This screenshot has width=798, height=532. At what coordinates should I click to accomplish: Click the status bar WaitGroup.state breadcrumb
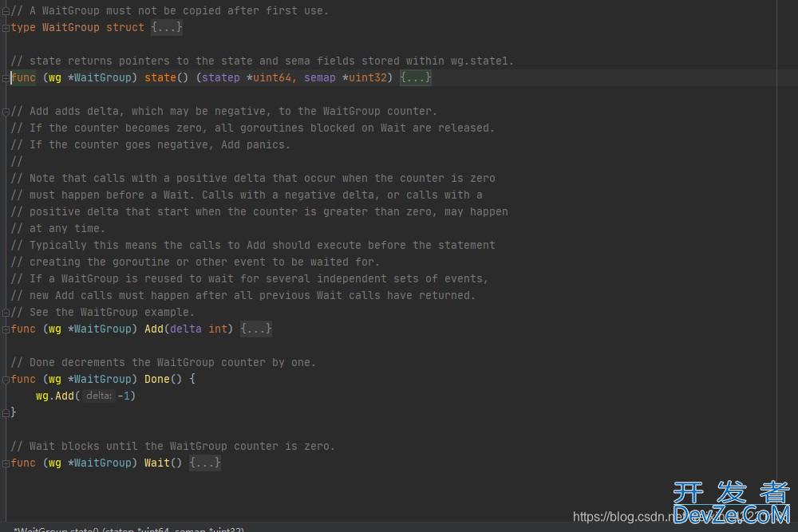point(128,529)
